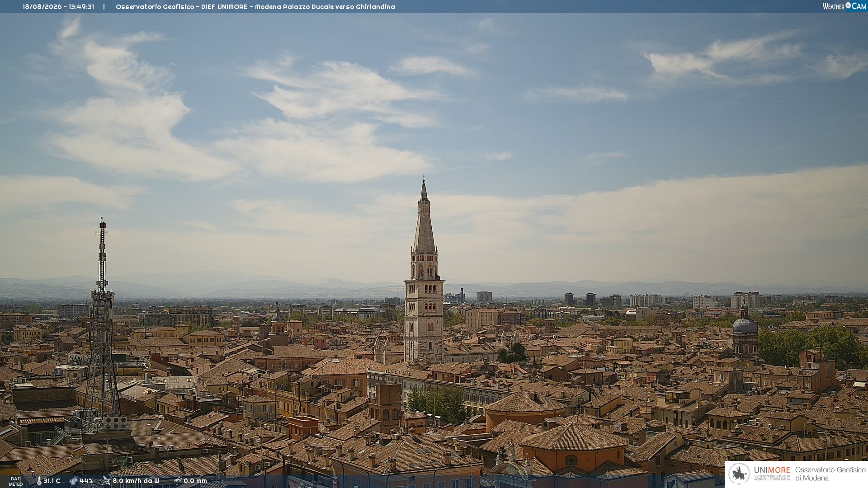Click the camera lens in the WeatherCAM logo
Image resolution: width=868 pixels, height=488 pixels.
point(848,5)
